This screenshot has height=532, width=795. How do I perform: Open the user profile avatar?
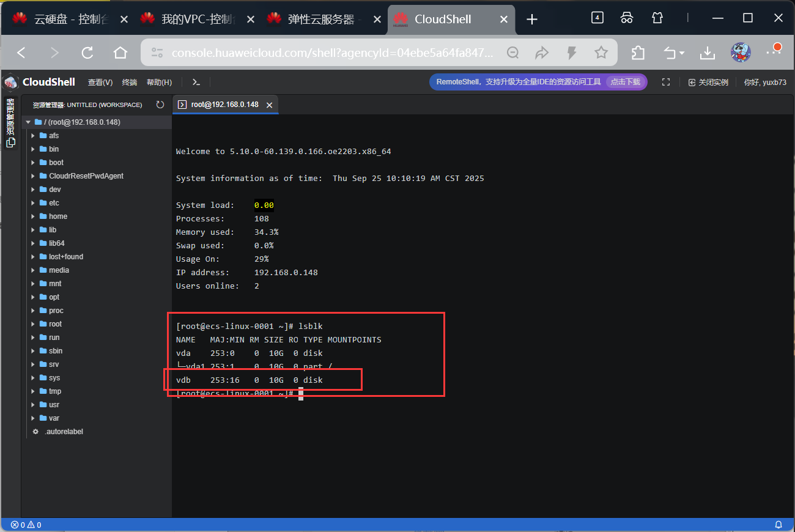coord(741,53)
